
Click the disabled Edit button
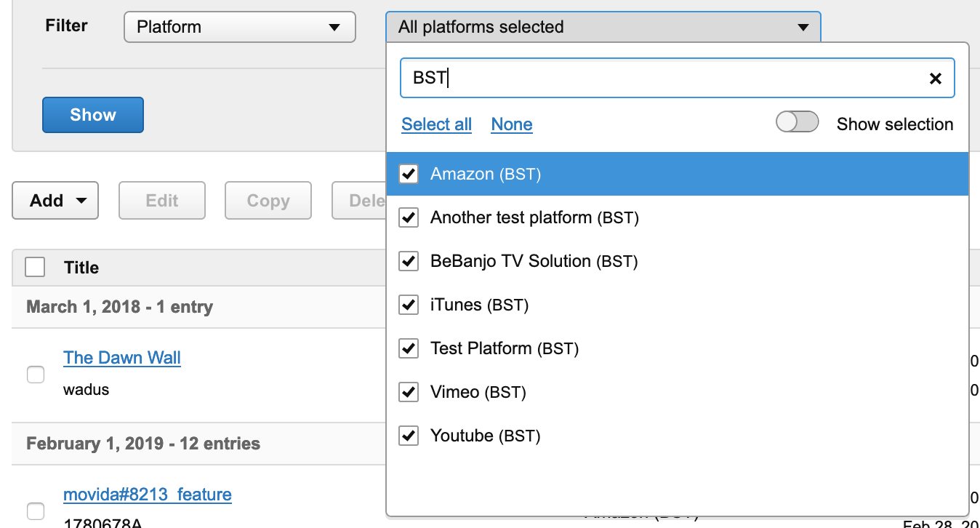(x=162, y=201)
